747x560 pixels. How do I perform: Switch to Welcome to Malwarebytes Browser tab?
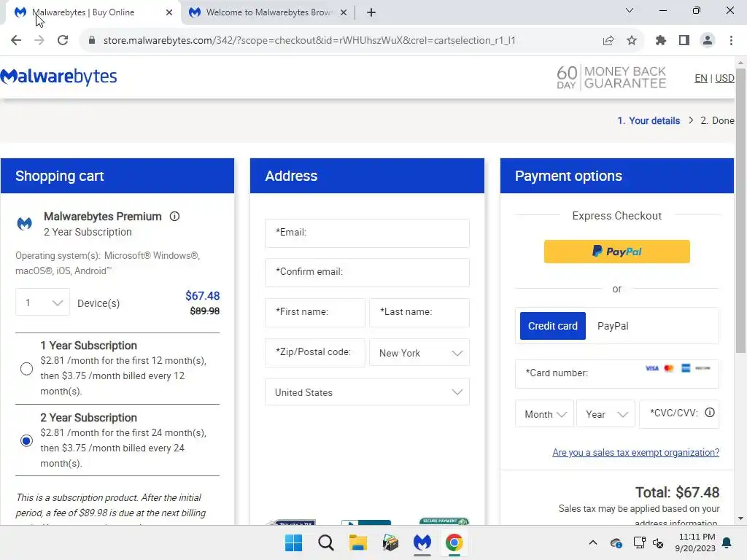[x=268, y=12]
